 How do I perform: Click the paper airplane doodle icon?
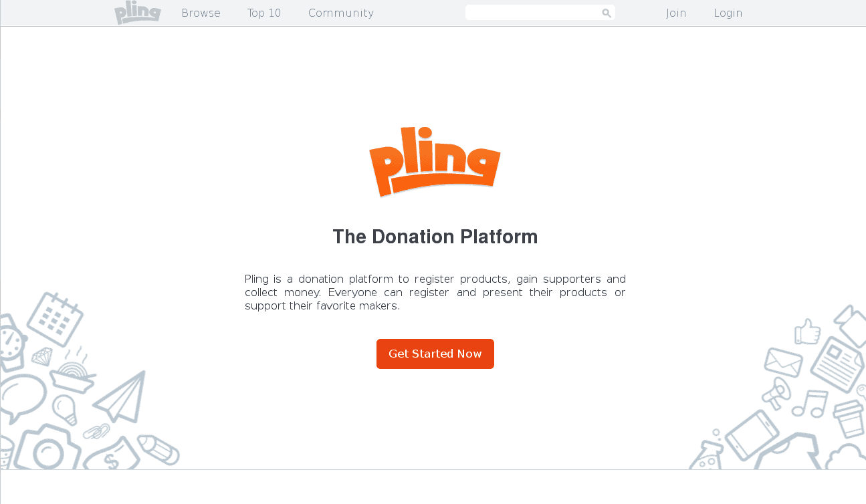[120, 397]
